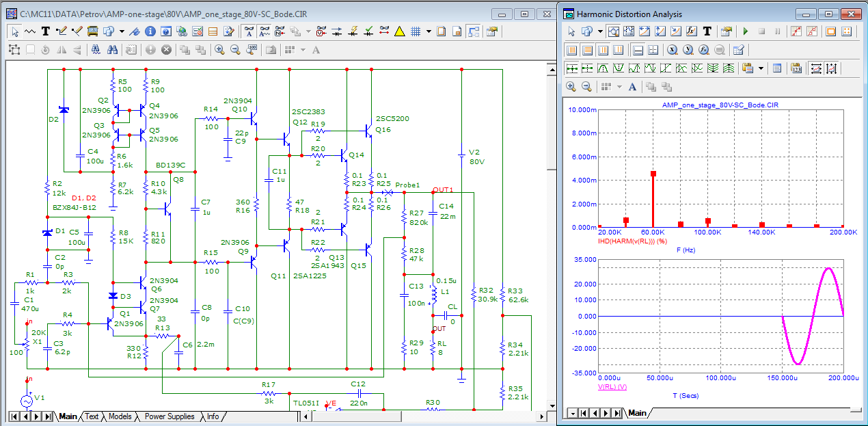The height and width of the screenshot is (426, 868).
Task: Open the dropdown beside shapes icon in analysis toolbar
Action: [x=599, y=31]
